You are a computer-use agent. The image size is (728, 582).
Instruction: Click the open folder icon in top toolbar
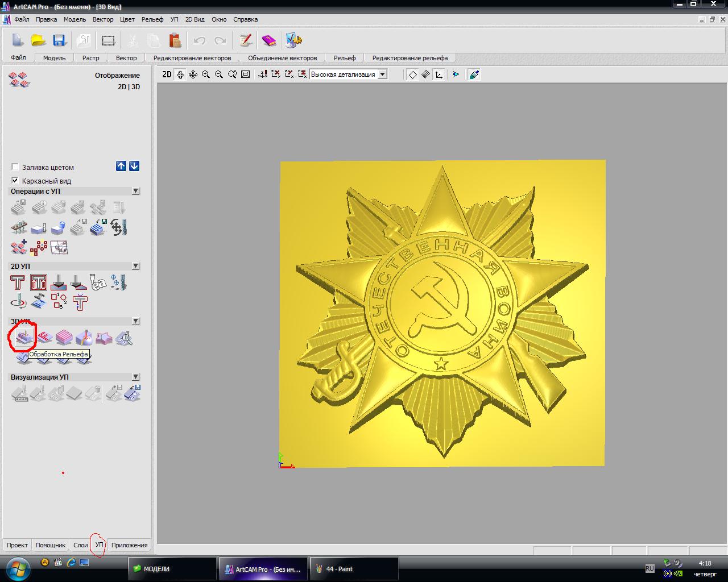tap(38, 40)
